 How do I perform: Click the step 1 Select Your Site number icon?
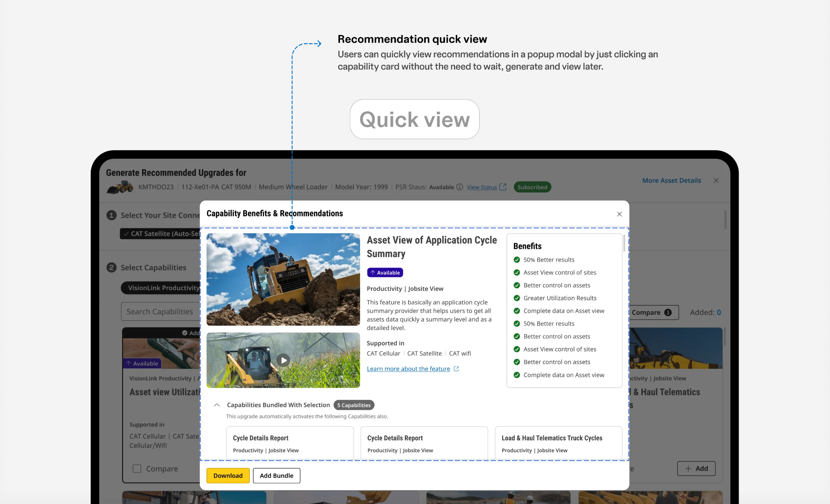(111, 215)
